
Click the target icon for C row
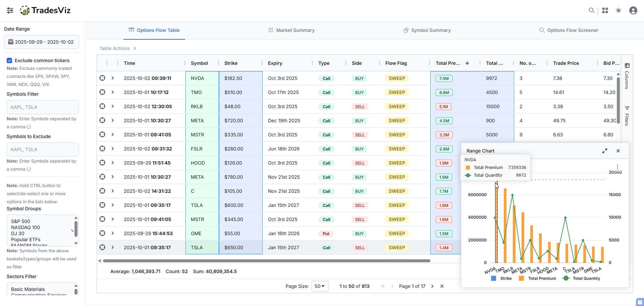(102, 191)
